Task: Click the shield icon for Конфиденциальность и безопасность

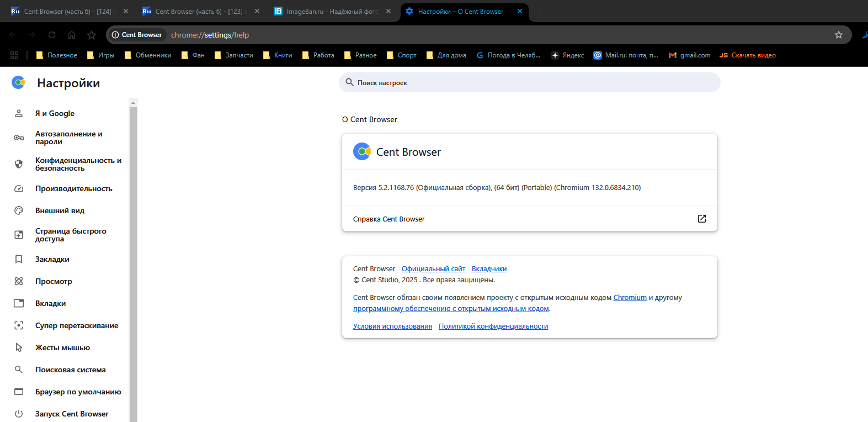Action: (x=19, y=164)
